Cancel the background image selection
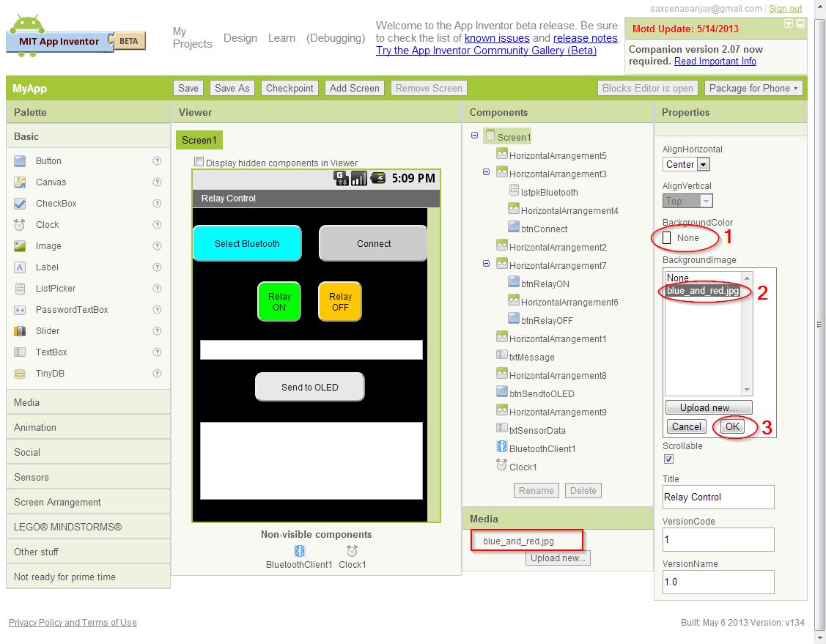 click(687, 426)
